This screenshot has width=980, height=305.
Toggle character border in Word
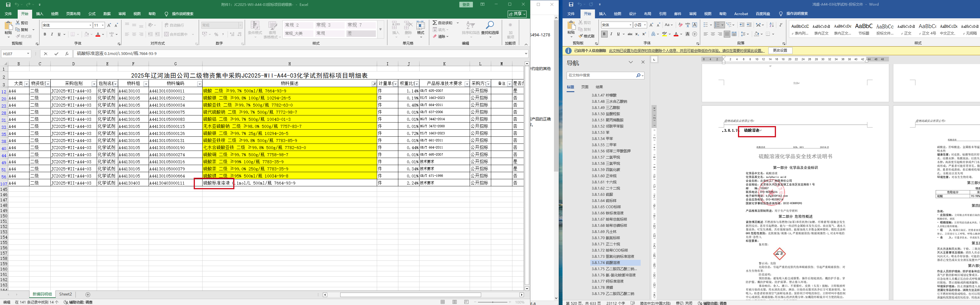tap(695, 25)
